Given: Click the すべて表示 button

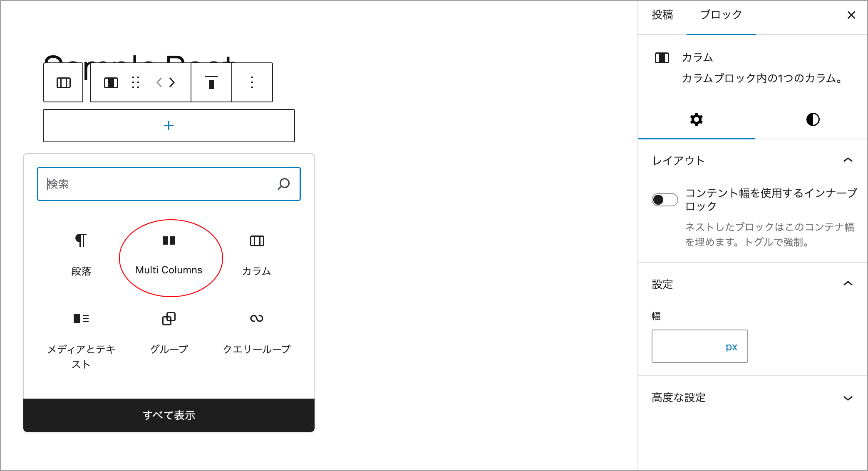Looking at the screenshot, I should click(x=169, y=415).
